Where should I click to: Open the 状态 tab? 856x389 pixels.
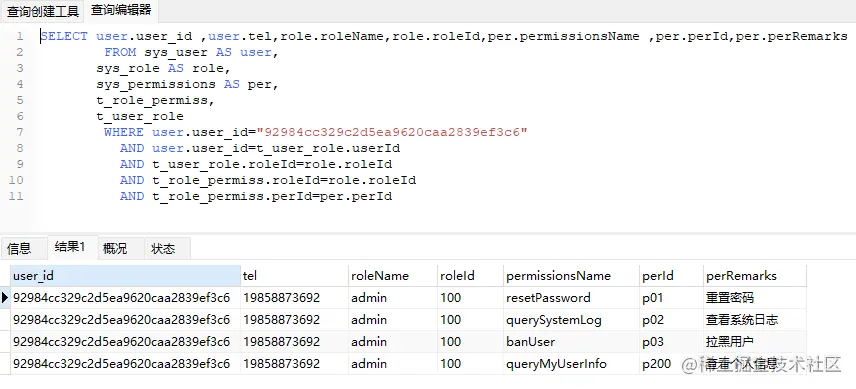(x=163, y=248)
